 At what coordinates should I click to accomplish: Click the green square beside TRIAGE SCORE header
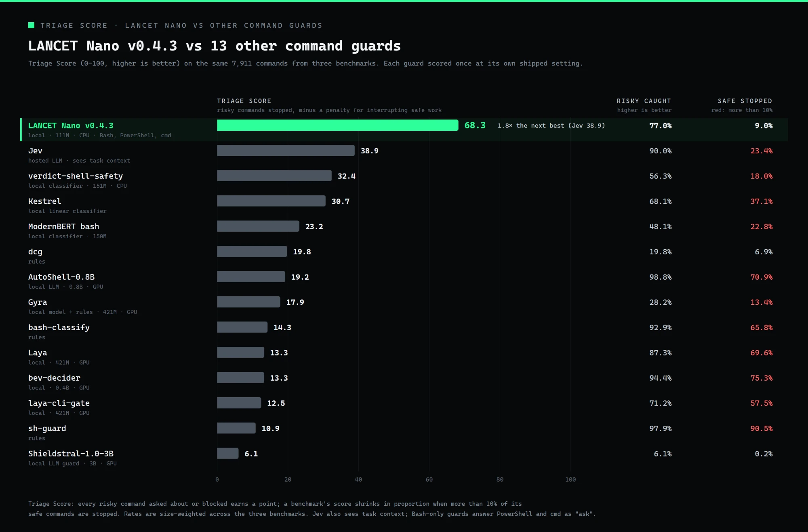(31, 25)
